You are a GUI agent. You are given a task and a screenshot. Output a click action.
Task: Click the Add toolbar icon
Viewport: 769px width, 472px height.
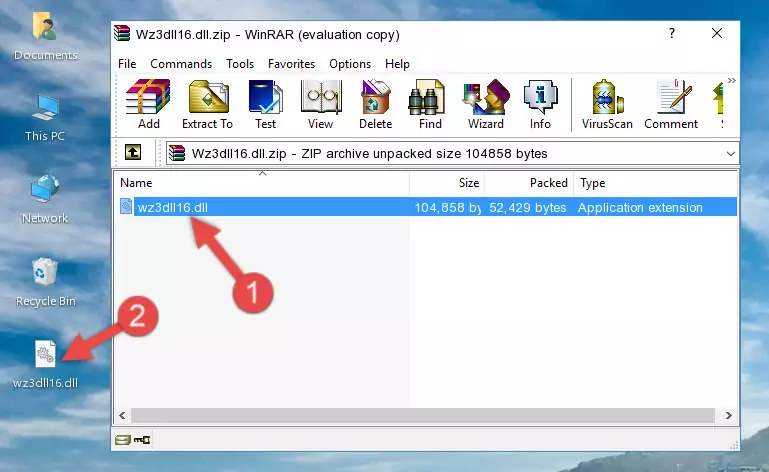(148, 105)
